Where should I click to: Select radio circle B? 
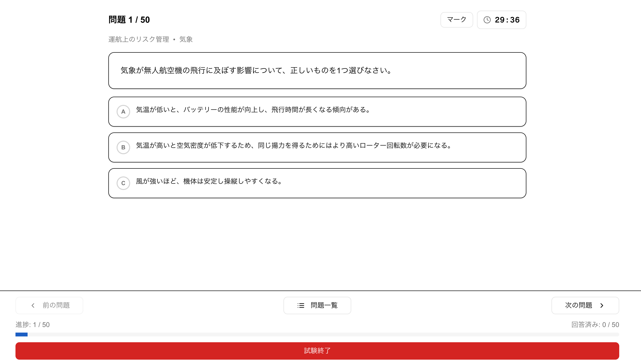point(123,147)
